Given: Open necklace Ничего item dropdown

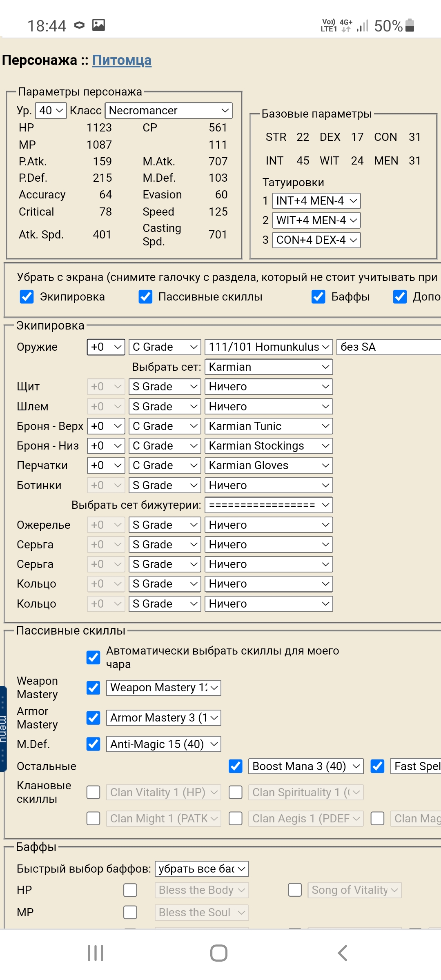Looking at the screenshot, I should click(269, 525).
